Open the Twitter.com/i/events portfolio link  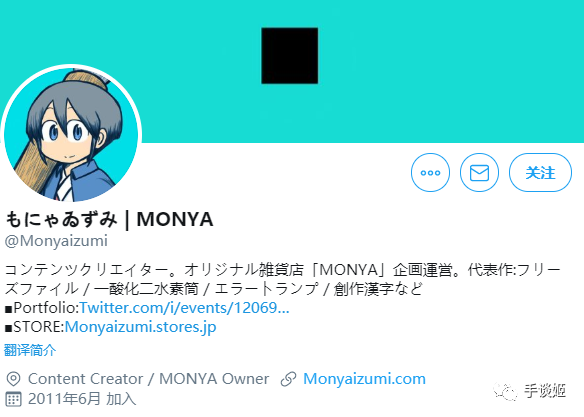click(184, 308)
